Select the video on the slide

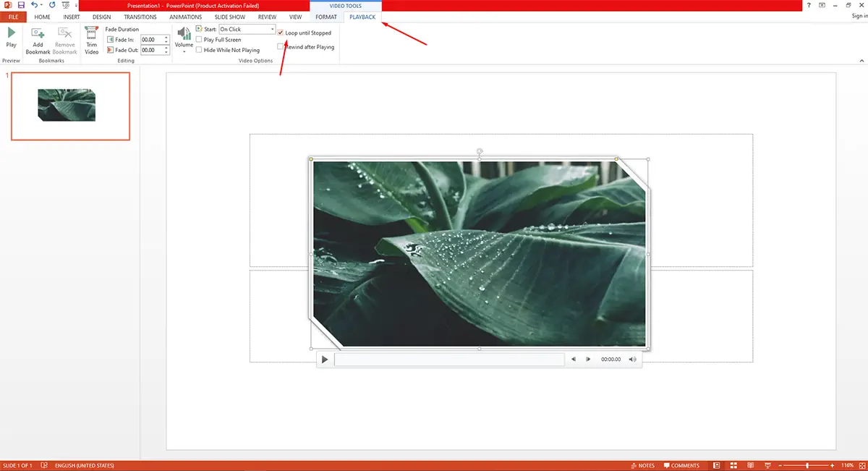click(480, 254)
